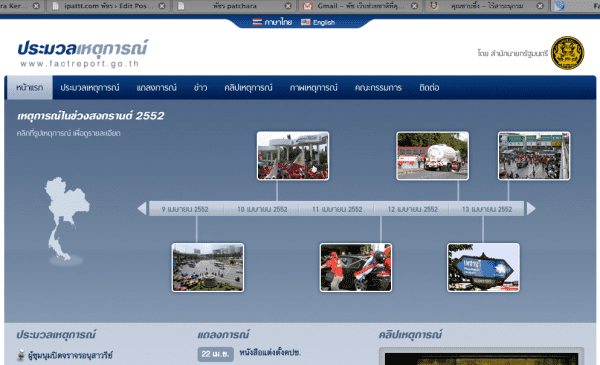Open the ข่าว menu item

coord(200,88)
